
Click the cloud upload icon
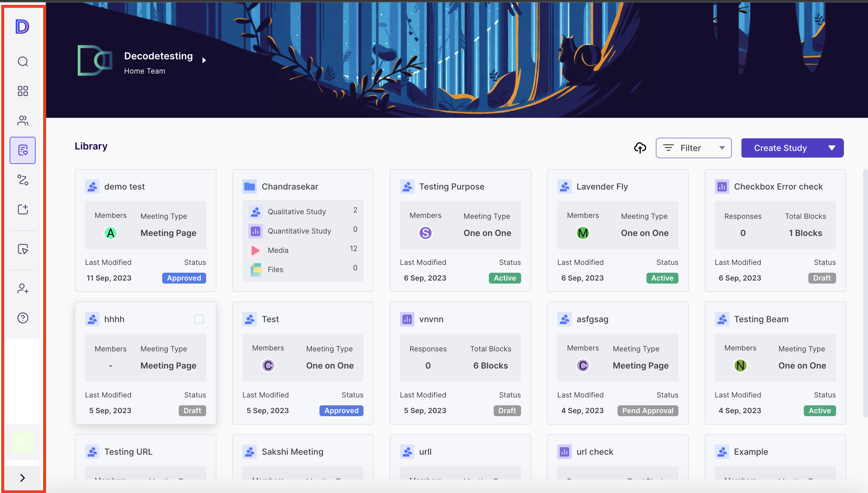tap(640, 148)
